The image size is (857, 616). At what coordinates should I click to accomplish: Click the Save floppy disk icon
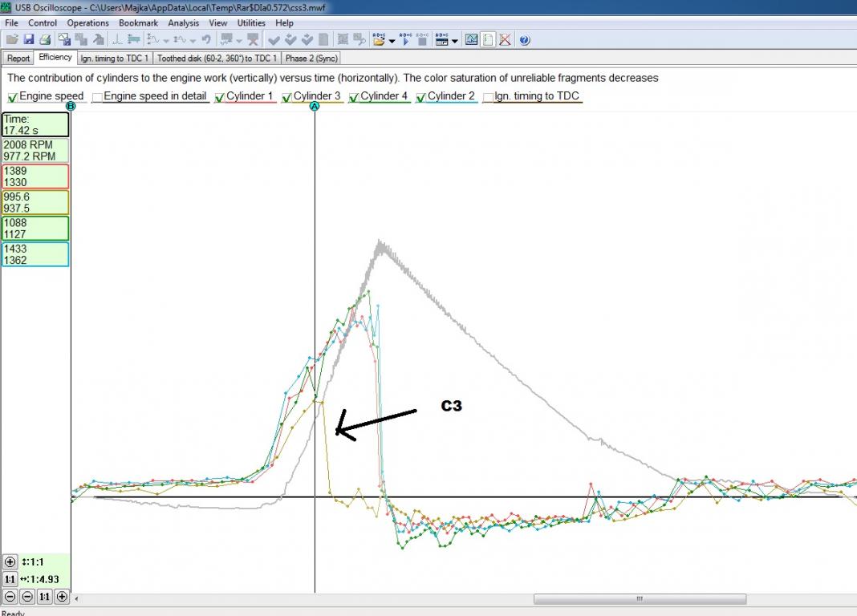tap(28, 39)
